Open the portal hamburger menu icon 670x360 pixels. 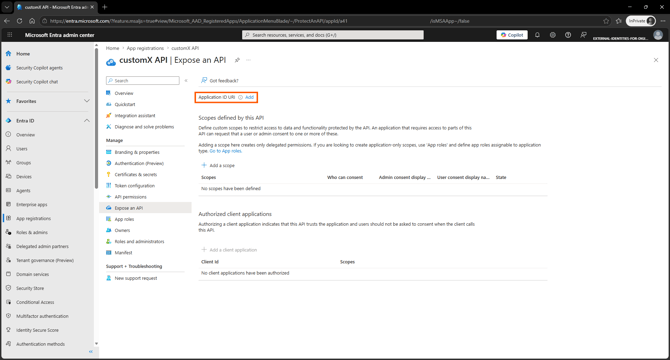point(10,35)
